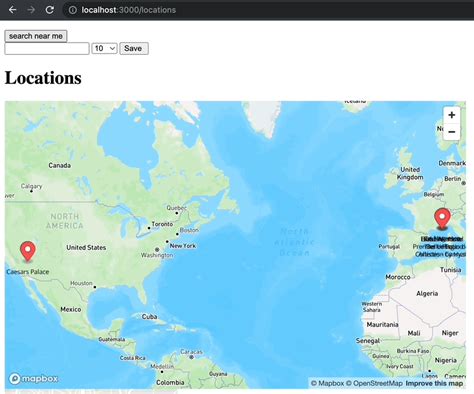Click the browser forward arrow
The height and width of the screenshot is (394, 474).
point(31,10)
